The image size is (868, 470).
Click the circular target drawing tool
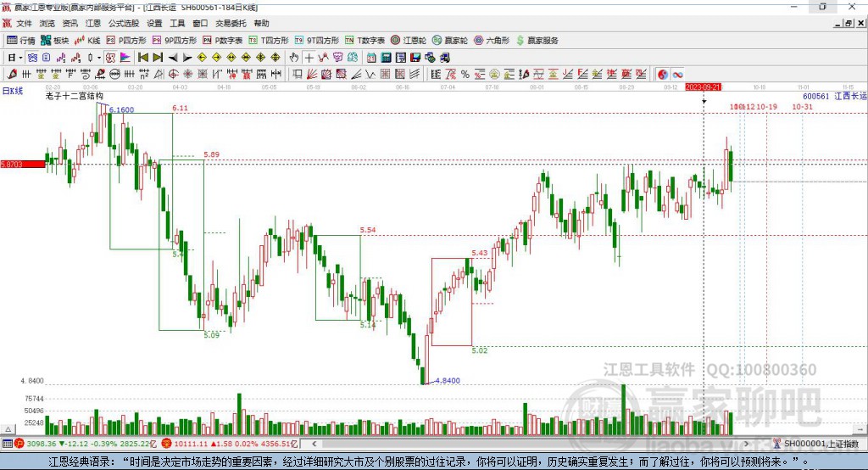coord(173,75)
